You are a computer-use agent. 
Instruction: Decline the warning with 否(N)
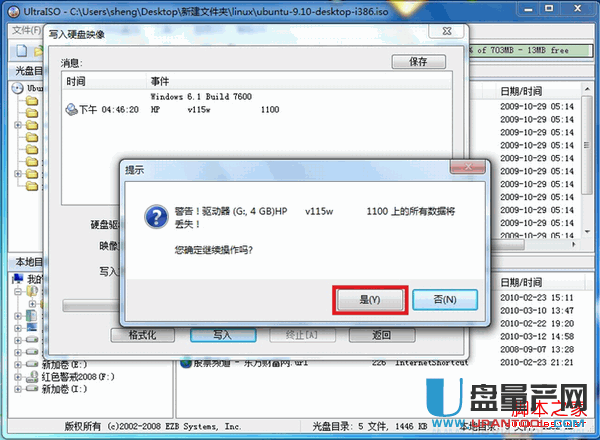[x=445, y=300]
